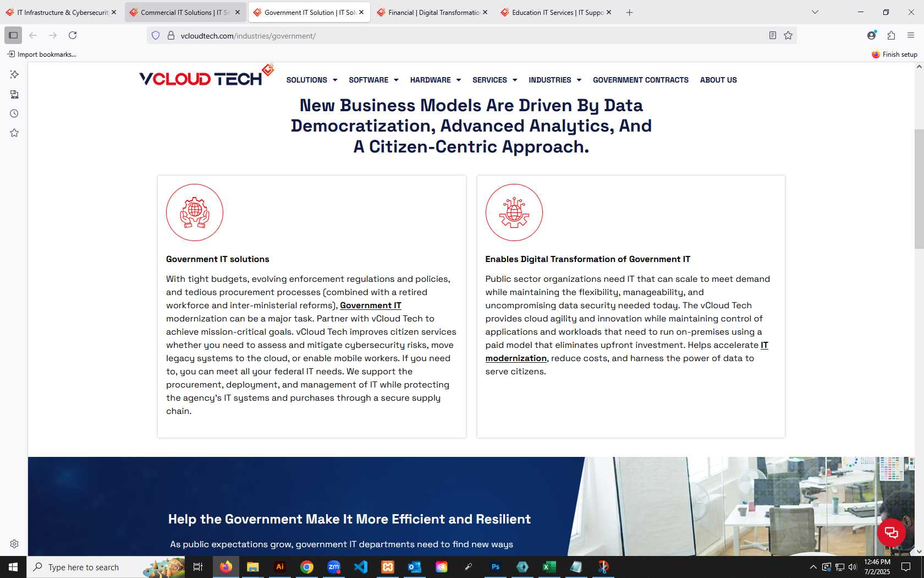The image size is (924, 578).
Task: Click 'Help the Government Make It More Efficient' heading
Action: 349,519
